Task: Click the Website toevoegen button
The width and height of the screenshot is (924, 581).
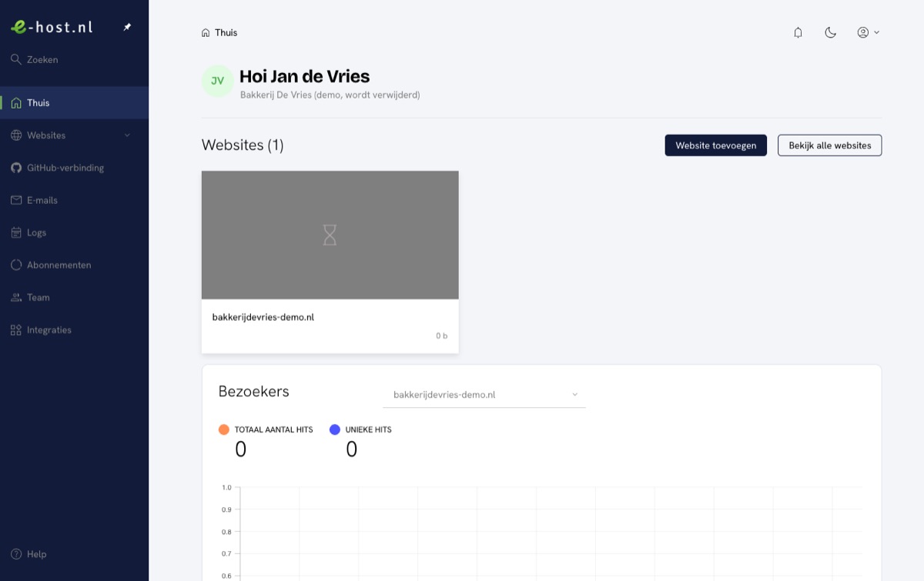Action: (715, 145)
